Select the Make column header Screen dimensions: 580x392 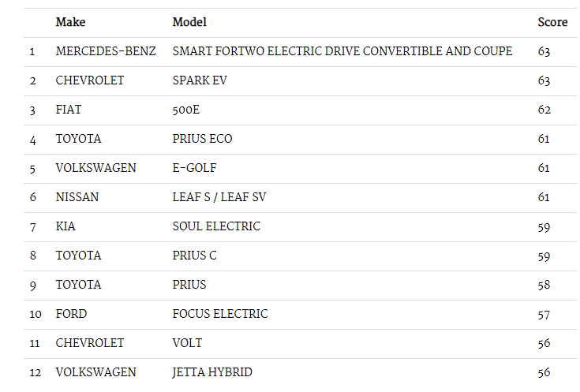[x=70, y=22]
